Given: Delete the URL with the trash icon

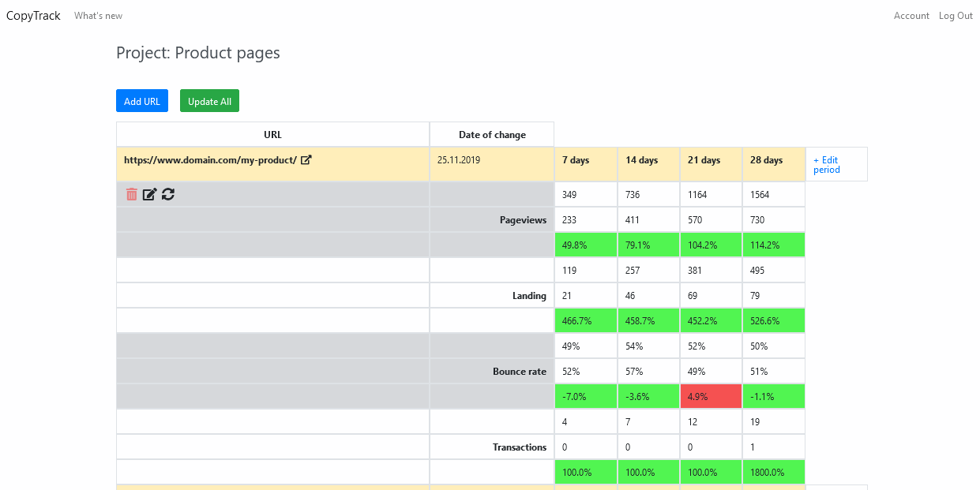Looking at the screenshot, I should [132, 194].
